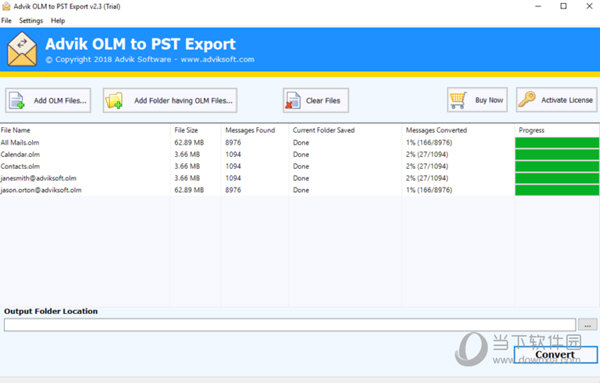
Task: Select the Contacts.olm file row
Action: 300,166
